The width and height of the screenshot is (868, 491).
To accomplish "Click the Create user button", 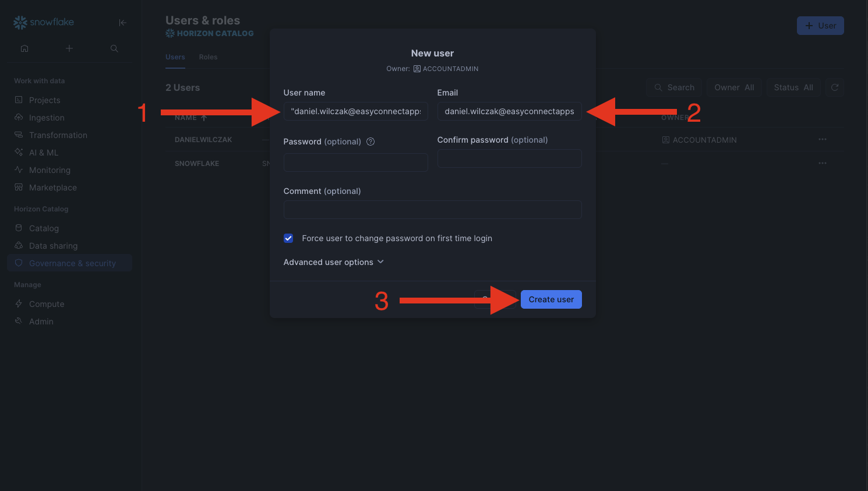I will (551, 299).
